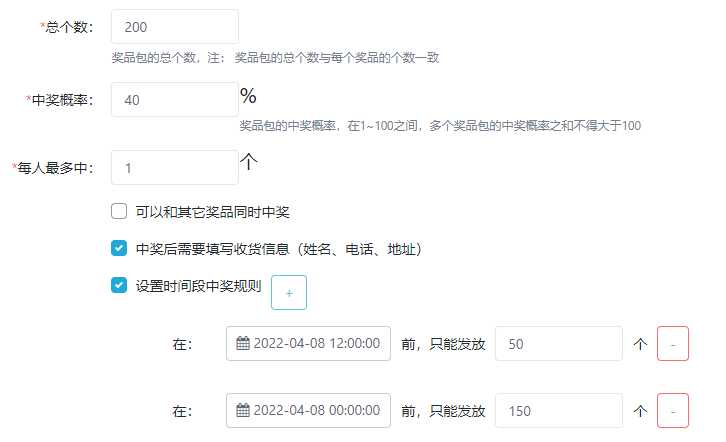Image resolution: width=726 pixels, height=442 pixels.
Task: Focus the 总个数 field containing 200
Action: coord(175,27)
